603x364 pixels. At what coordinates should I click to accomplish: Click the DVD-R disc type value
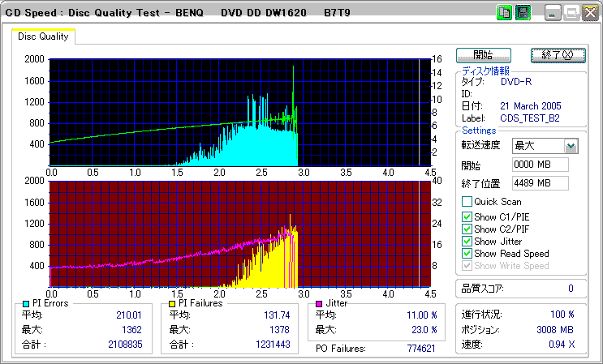pyautogui.click(x=516, y=82)
